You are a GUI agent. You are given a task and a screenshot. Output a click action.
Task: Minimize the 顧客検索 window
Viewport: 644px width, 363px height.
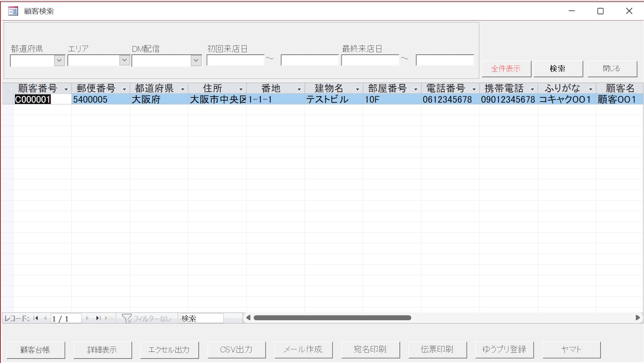point(572,11)
